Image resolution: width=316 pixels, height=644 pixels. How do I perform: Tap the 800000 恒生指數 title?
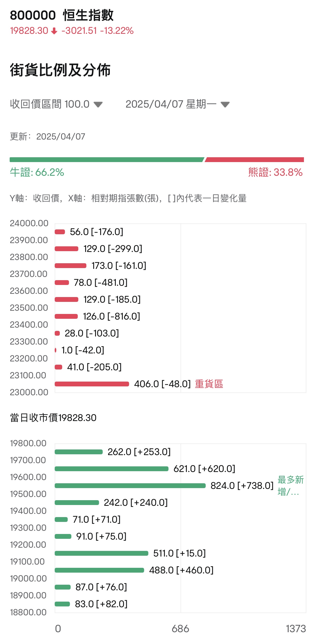click(62, 15)
